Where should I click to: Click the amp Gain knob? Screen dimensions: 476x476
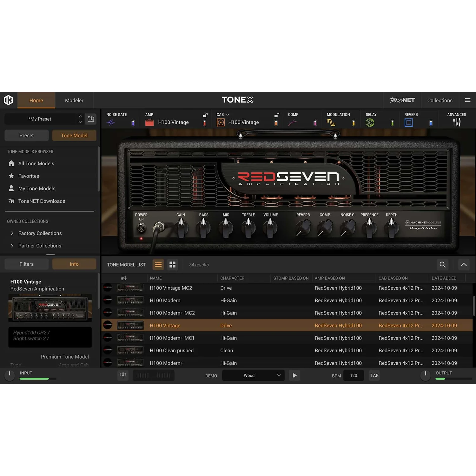(181, 228)
